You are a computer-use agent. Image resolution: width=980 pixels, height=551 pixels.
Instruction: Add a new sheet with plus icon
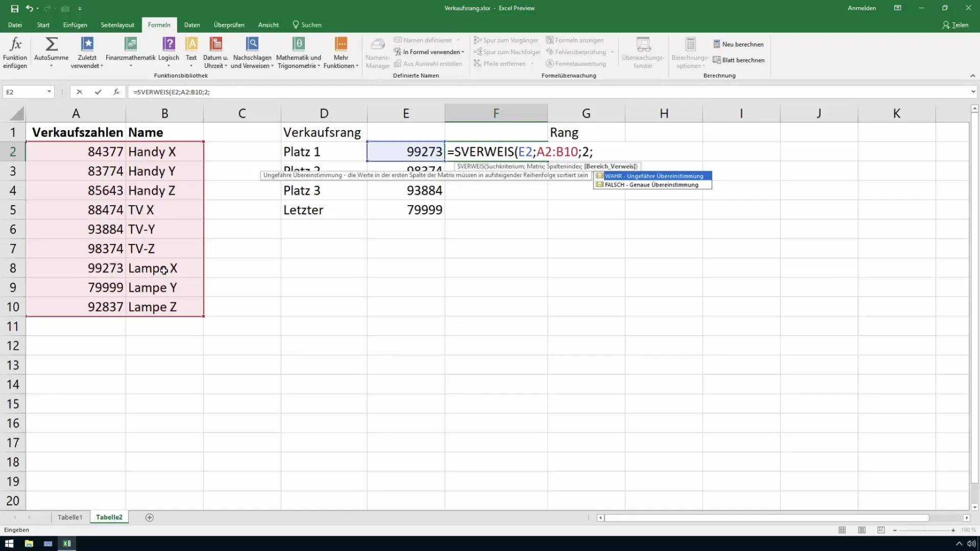(150, 517)
